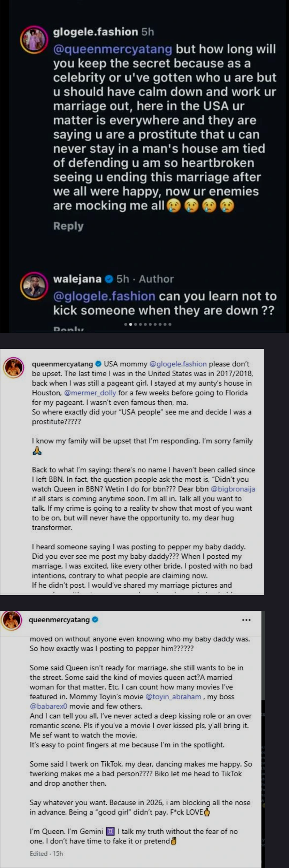
Task: Click the @queenmercyatang mention in glogele.fashion's comment
Action: click(x=112, y=49)
